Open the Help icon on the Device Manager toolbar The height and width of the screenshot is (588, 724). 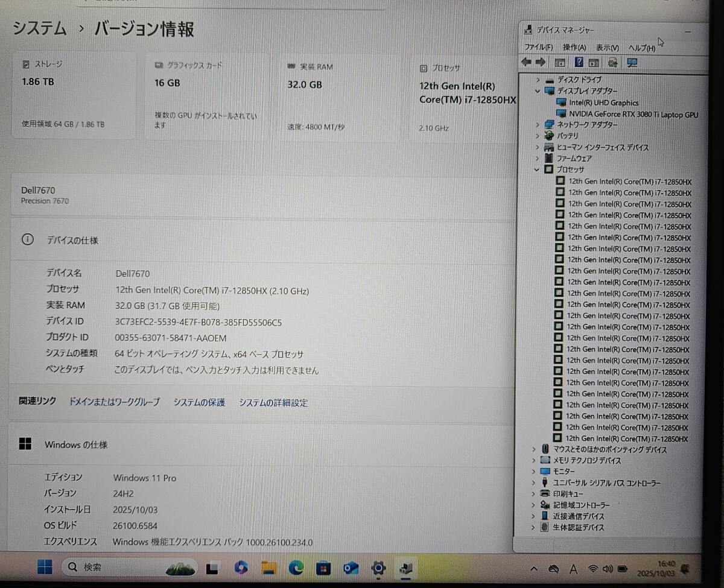click(579, 62)
